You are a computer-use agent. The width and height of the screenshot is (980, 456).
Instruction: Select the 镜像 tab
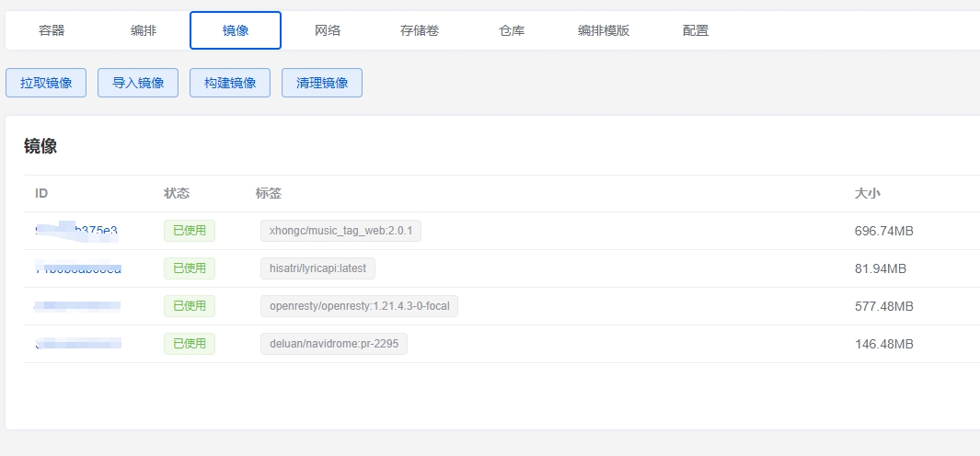click(236, 30)
